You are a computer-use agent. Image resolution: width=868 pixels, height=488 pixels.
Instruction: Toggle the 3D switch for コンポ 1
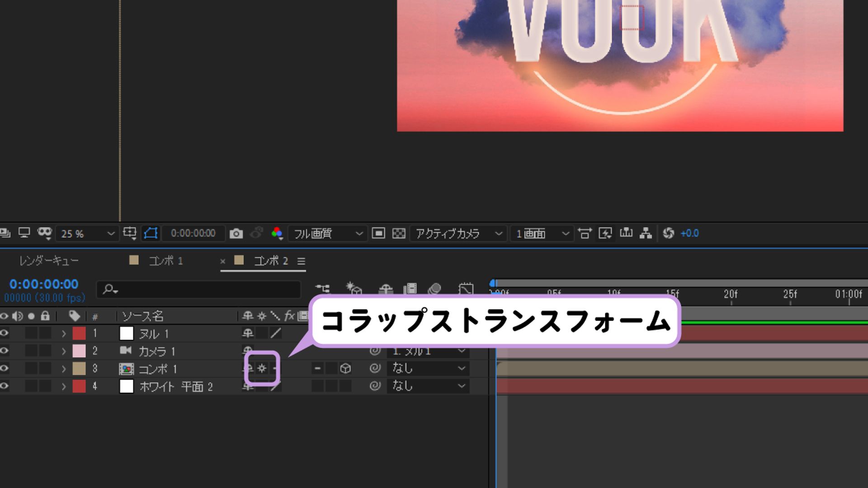[x=345, y=369]
